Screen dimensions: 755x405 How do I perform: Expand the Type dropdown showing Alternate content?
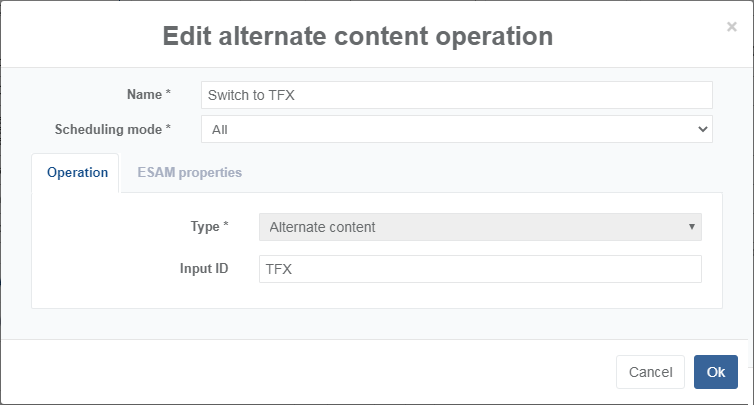coord(479,227)
